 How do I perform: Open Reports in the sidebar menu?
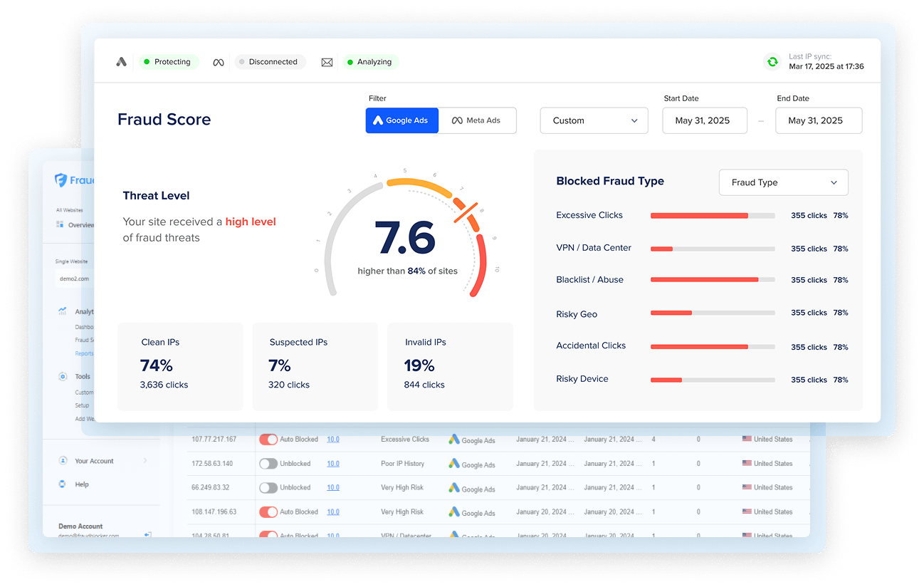(x=84, y=353)
